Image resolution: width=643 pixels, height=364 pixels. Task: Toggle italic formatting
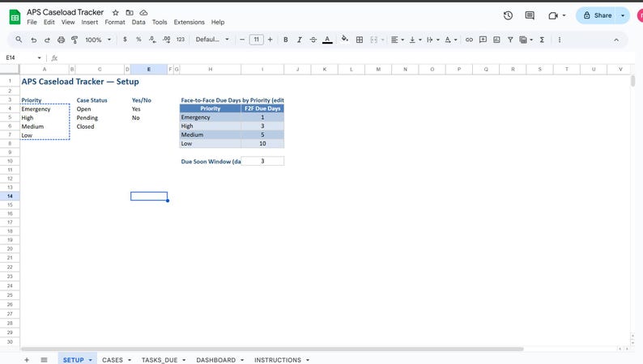pyautogui.click(x=300, y=40)
